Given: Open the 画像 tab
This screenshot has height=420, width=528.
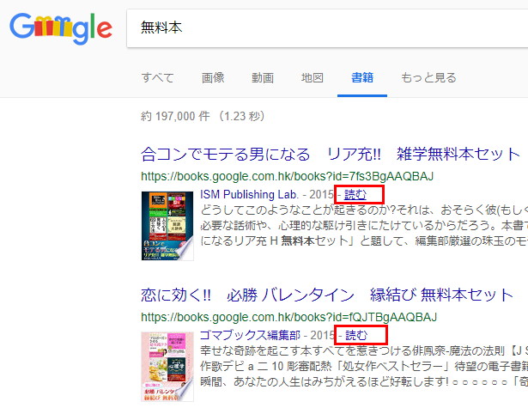Looking at the screenshot, I should [x=213, y=78].
